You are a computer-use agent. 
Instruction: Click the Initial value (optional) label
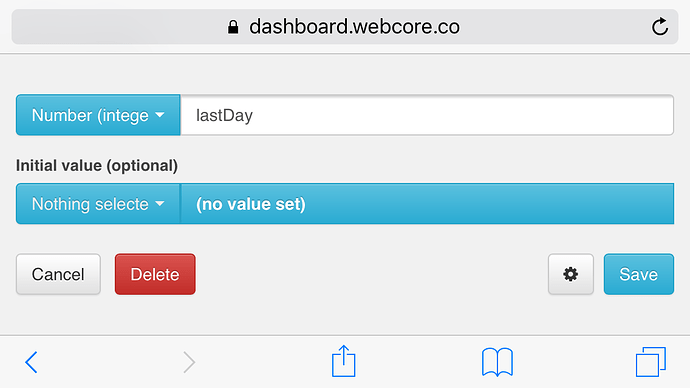(x=97, y=166)
